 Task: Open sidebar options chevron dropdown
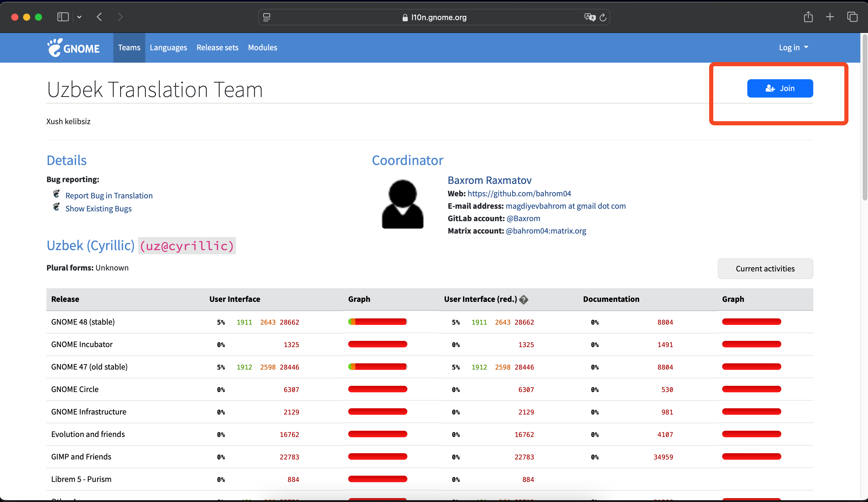(79, 17)
